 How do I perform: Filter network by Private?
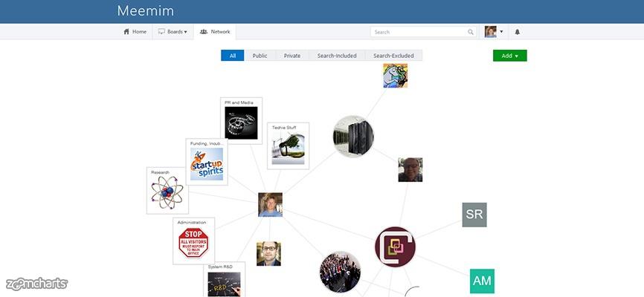pyautogui.click(x=292, y=56)
